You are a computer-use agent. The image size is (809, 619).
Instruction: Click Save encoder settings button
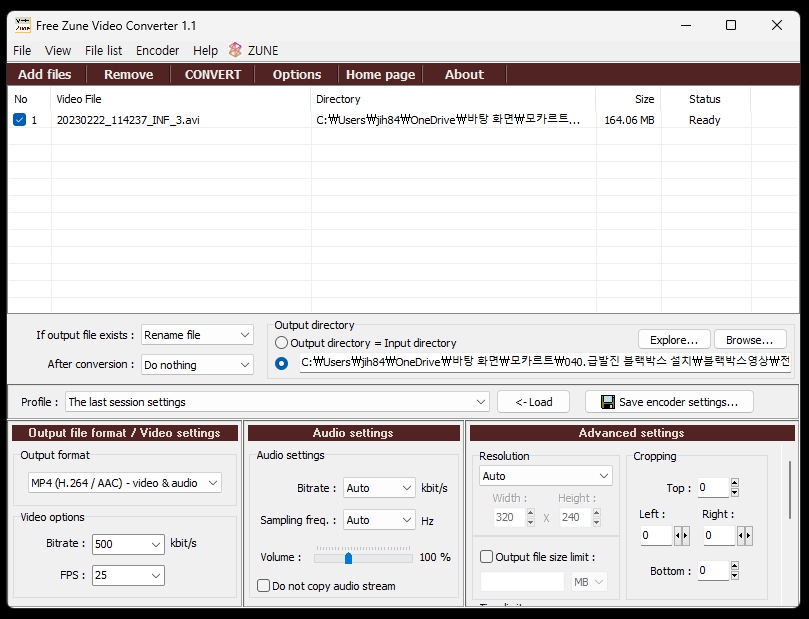669,402
